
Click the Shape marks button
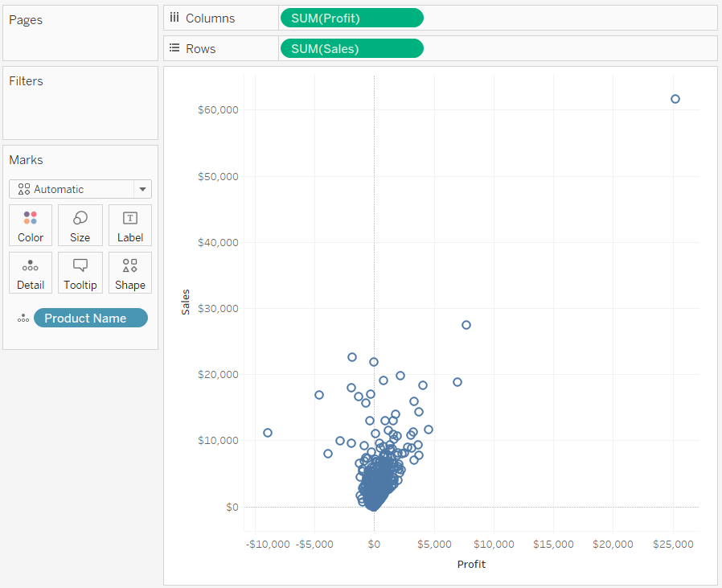(129, 272)
